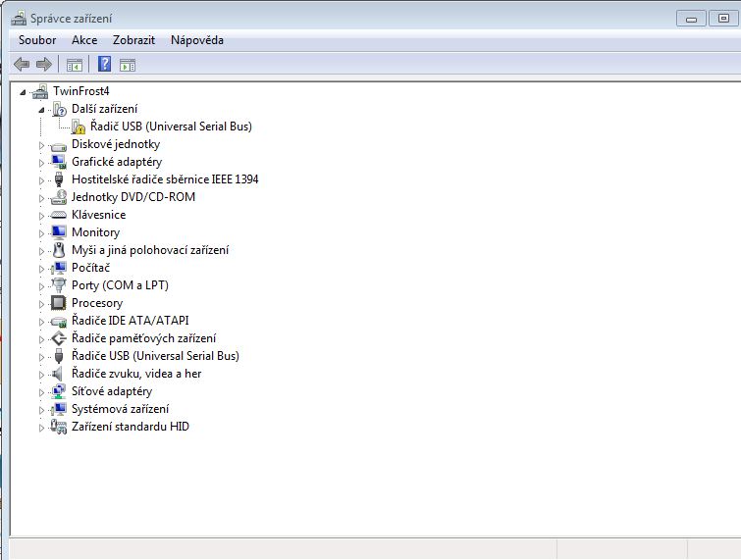This screenshot has height=560, width=741.
Task: Click the speaker icon for Řadiče zvuku
Action: pos(58,374)
